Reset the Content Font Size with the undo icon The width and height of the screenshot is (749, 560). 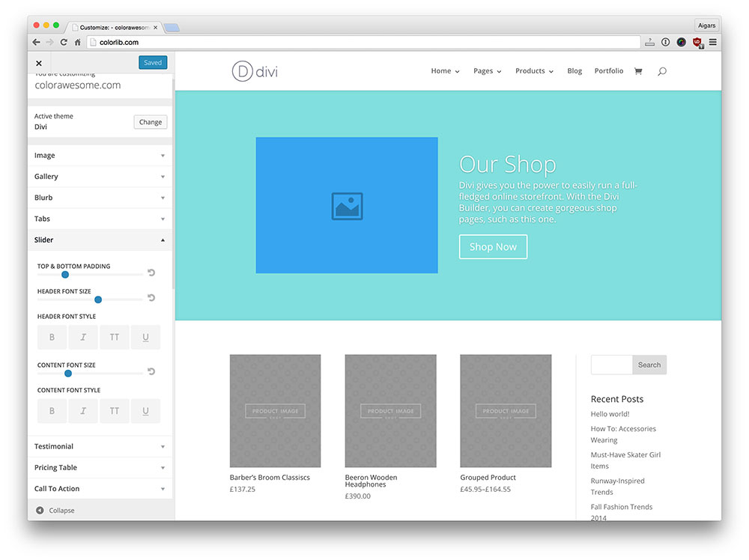tap(151, 371)
